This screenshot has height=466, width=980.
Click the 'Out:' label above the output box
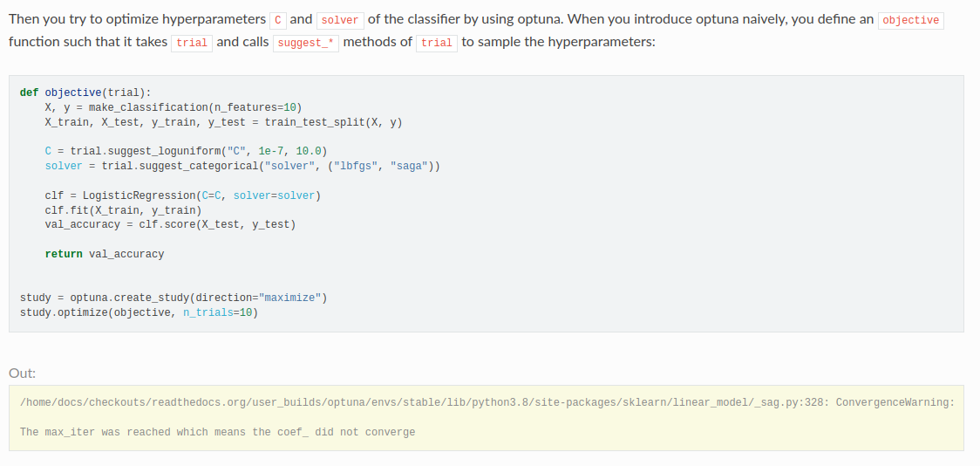(23, 373)
